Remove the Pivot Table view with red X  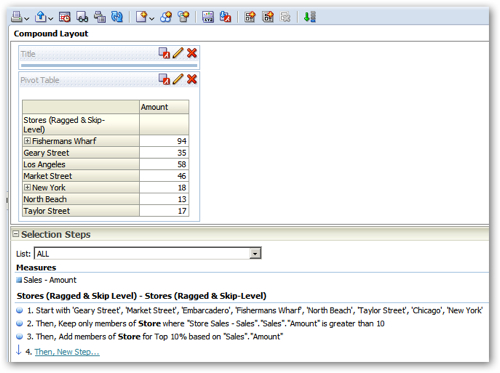point(192,79)
